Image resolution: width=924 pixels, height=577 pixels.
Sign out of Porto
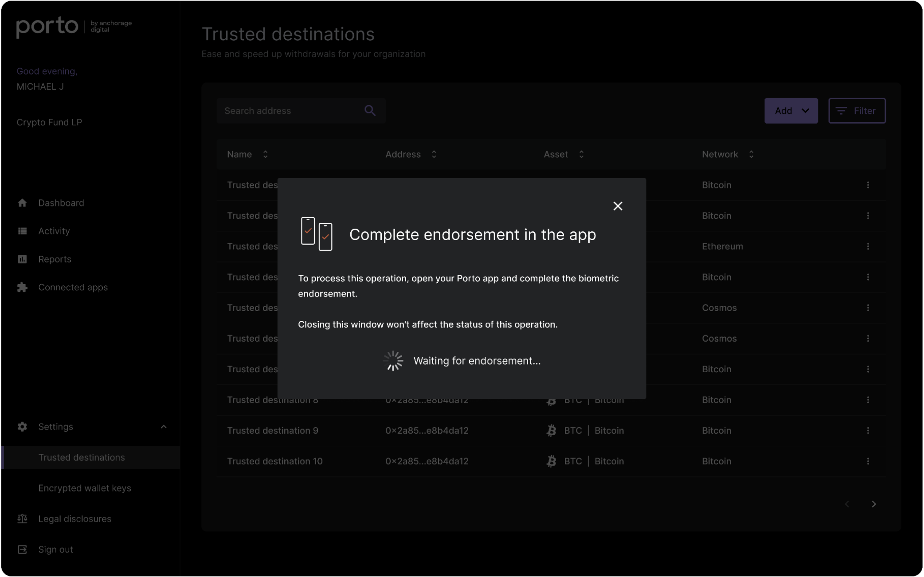pyautogui.click(x=55, y=550)
